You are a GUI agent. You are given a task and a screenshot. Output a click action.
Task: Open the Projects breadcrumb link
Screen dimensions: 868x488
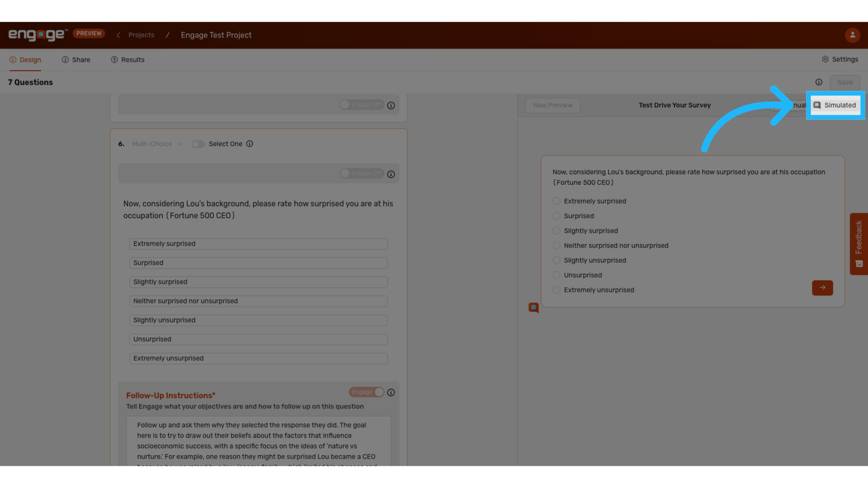pyautogui.click(x=141, y=35)
